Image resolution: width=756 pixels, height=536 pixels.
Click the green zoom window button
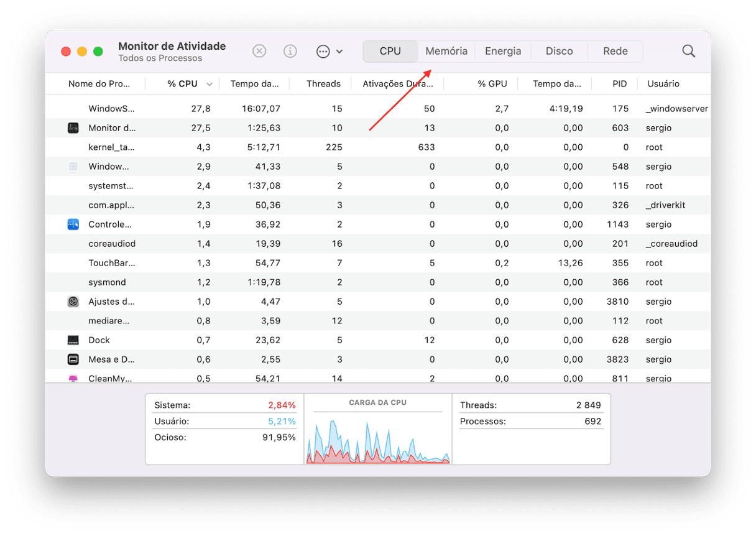(98, 52)
